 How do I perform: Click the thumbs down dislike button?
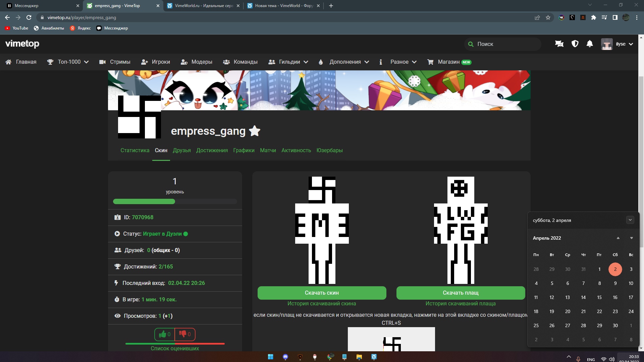tap(185, 334)
